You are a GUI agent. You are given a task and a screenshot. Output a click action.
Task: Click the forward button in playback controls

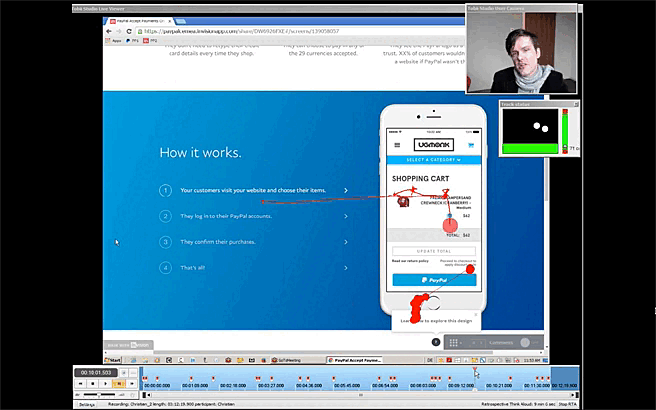click(x=132, y=384)
